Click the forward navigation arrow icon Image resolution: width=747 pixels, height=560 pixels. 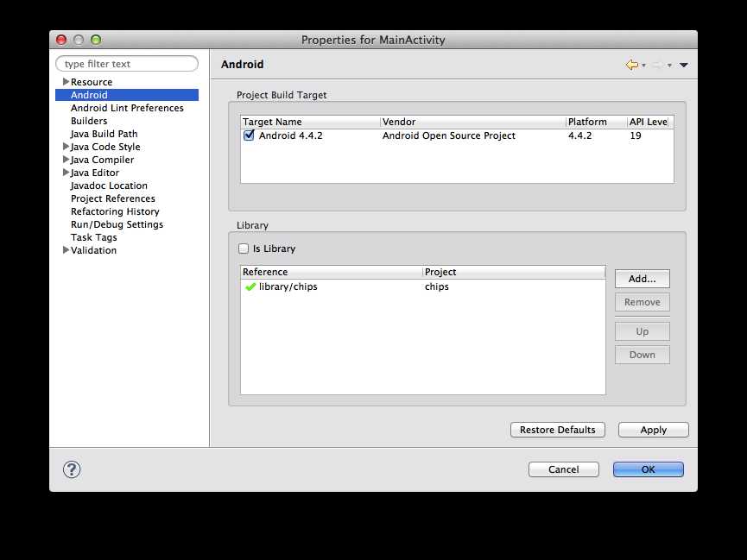tap(657, 65)
